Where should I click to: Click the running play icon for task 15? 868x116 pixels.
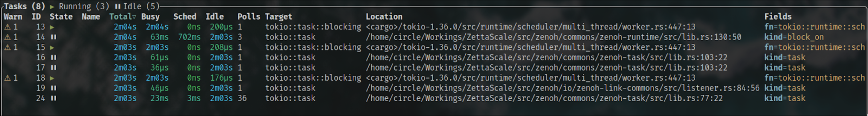(x=52, y=47)
